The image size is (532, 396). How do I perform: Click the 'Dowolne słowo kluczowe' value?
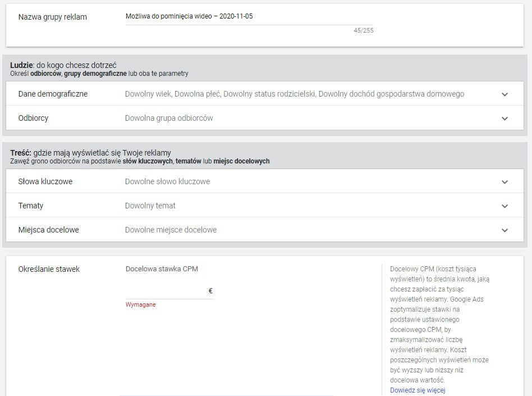pyautogui.click(x=167, y=181)
